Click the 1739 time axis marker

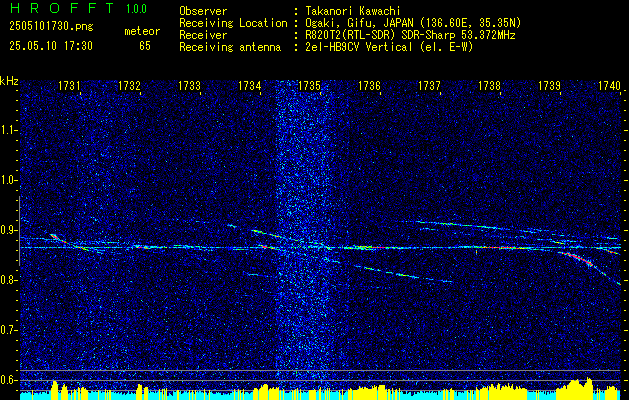click(549, 86)
